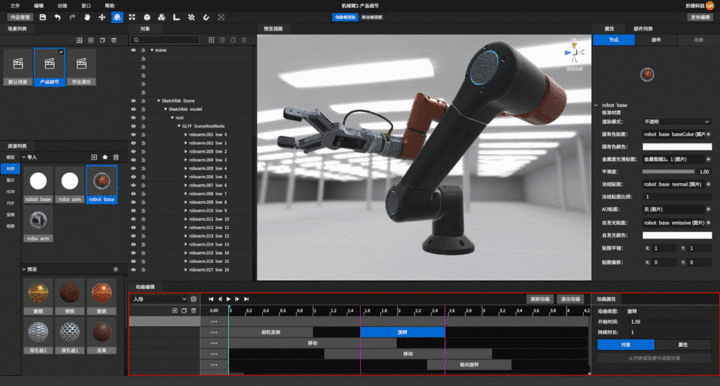The image size is (720, 386).
Task: Click the L-shaped axis toolbar icon
Action: 176,17
